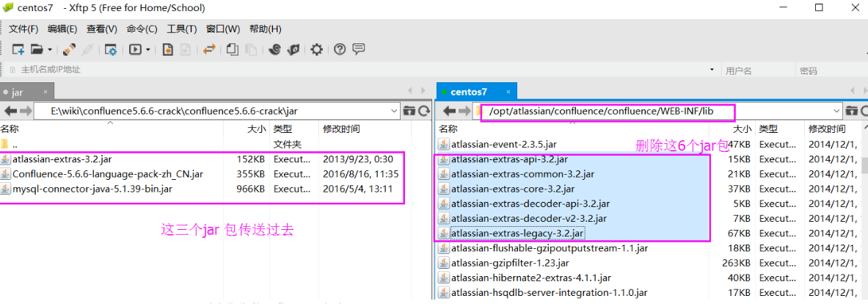Go forward in the centos7 remote pane
868x304 pixels.
click(x=464, y=111)
